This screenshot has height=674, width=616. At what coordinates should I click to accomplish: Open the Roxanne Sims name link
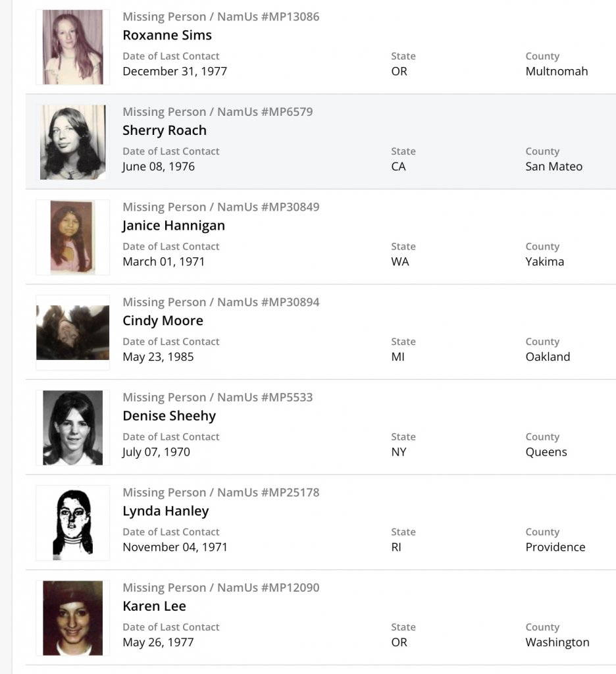[167, 35]
